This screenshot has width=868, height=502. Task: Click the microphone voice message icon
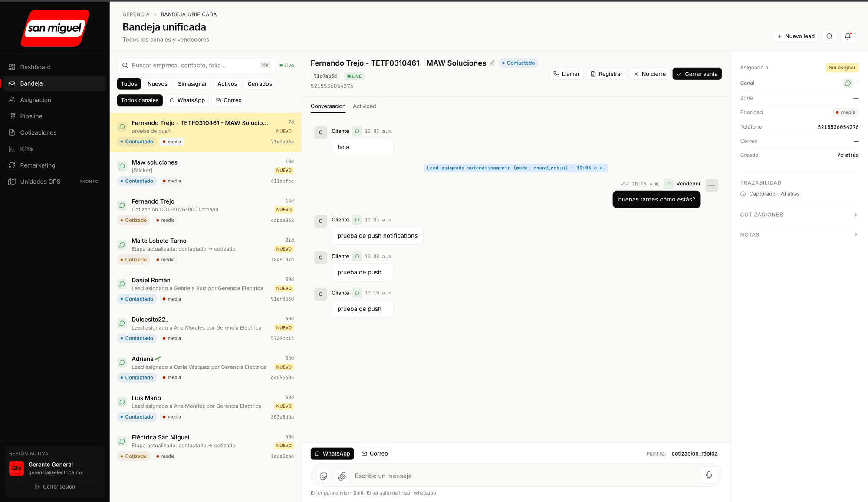pyautogui.click(x=709, y=475)
